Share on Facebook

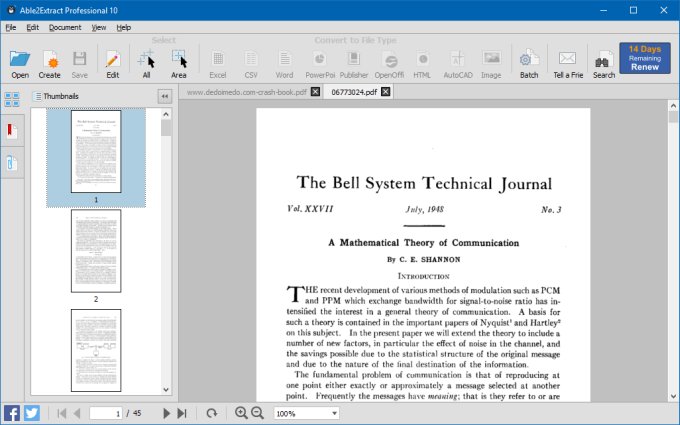click(x=12, y=413)
